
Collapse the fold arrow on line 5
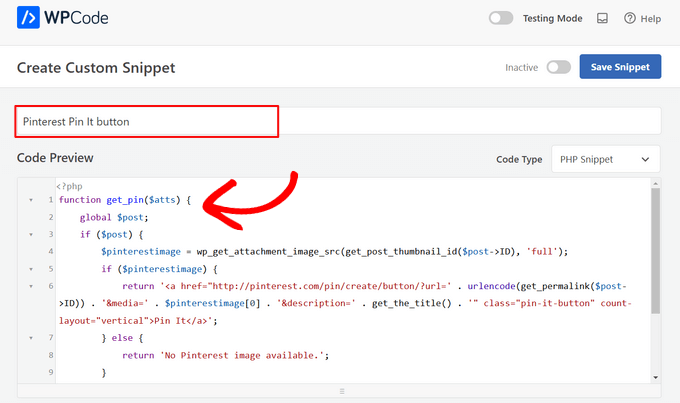[x=31, y=269]
